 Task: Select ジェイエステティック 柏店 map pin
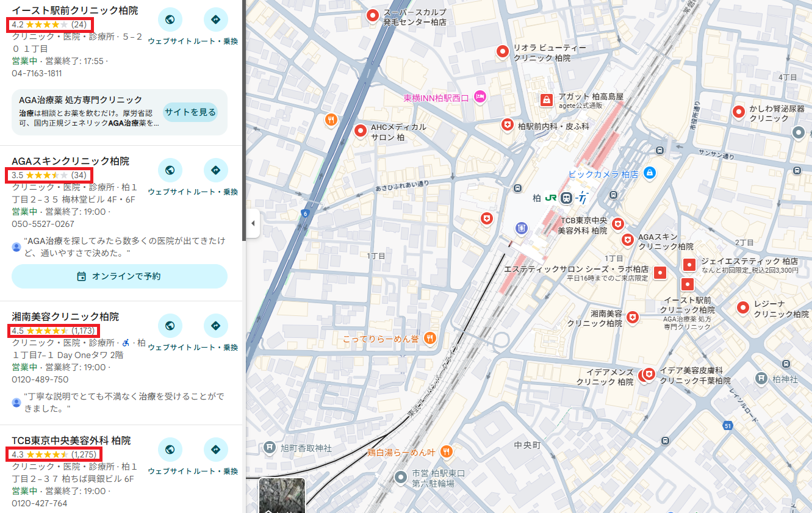(x=689, y=265)
